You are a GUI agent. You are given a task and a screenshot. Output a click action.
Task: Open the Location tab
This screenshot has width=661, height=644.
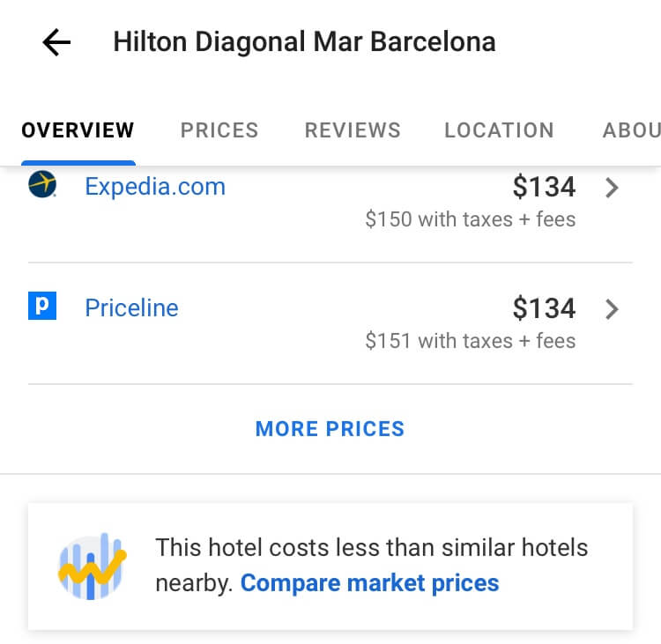(x=499, y=131)
